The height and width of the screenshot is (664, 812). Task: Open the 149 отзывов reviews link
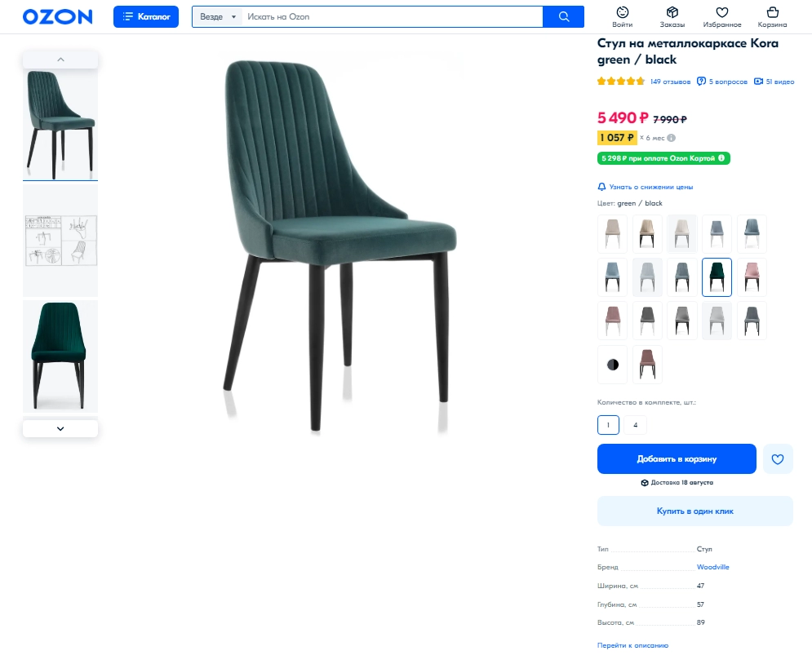click(670, 82)
